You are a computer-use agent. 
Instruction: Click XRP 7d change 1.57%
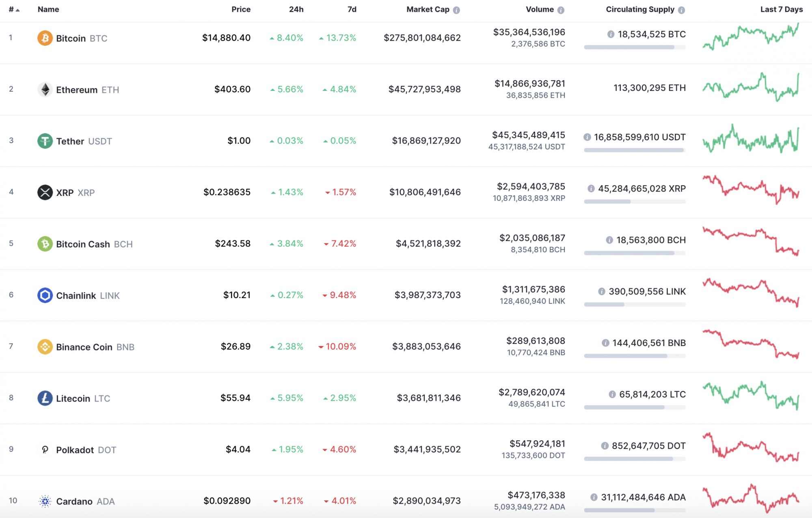(x=341, y=192)
